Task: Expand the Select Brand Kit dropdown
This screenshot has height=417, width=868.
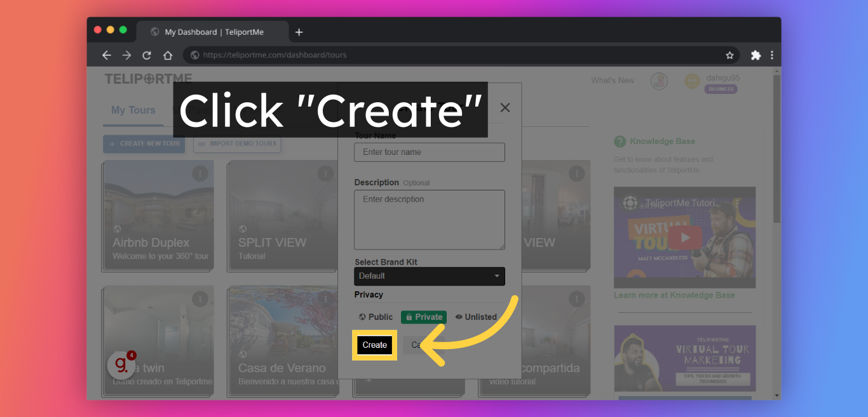Action: click(x=430, y=276)
